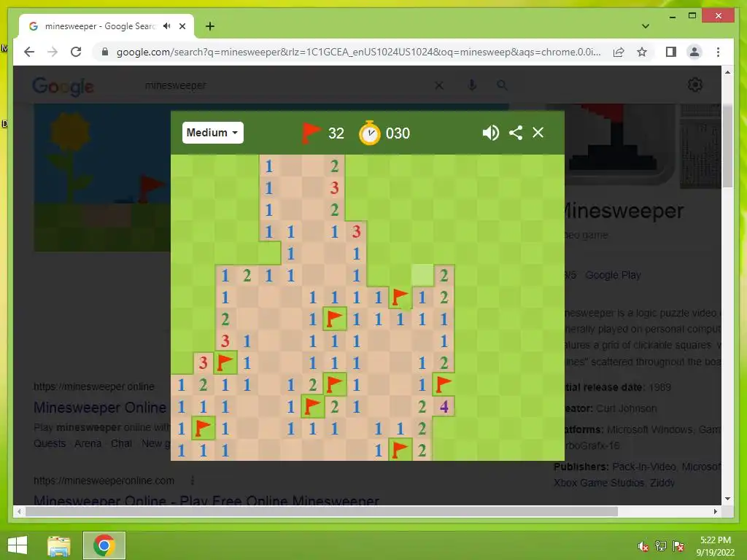This screenshot has height=560, width=747.
Task: Click the Chrome taskbar icon
Action: [104, 545]
